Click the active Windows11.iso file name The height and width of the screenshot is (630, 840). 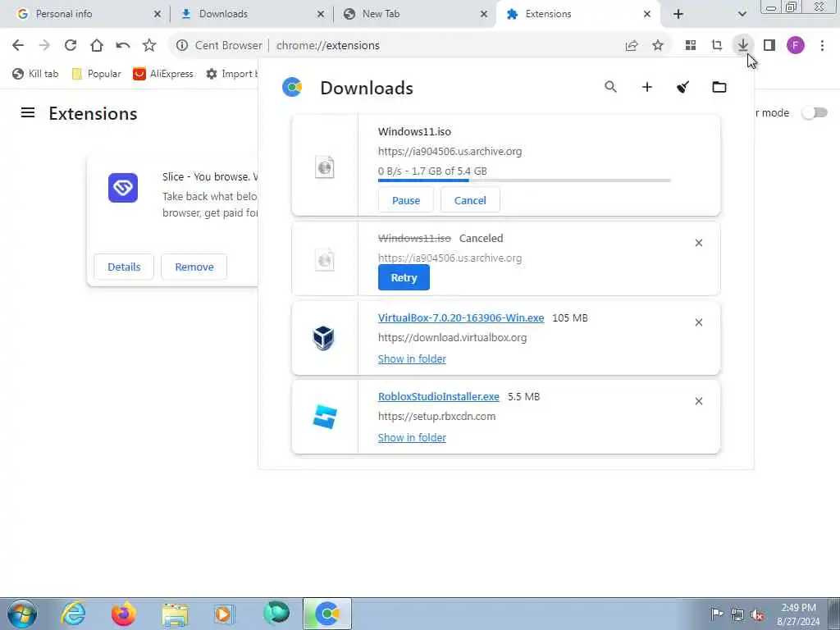pyautogui.click(x=414, y=132)
